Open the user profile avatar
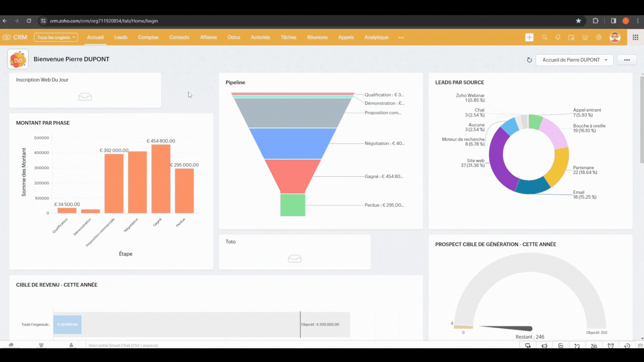 tap(615, 37)
